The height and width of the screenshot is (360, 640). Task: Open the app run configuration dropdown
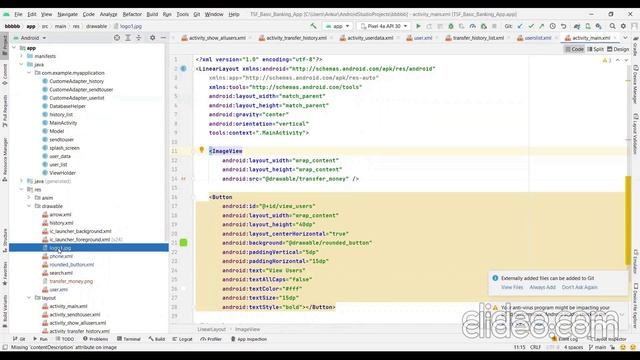click(338, 26)
